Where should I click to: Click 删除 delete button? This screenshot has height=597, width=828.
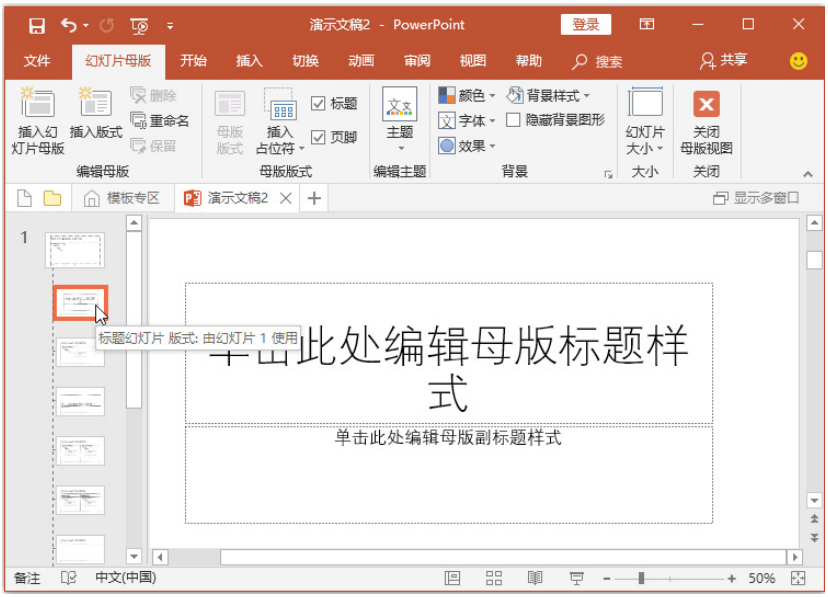click(154, 96)
